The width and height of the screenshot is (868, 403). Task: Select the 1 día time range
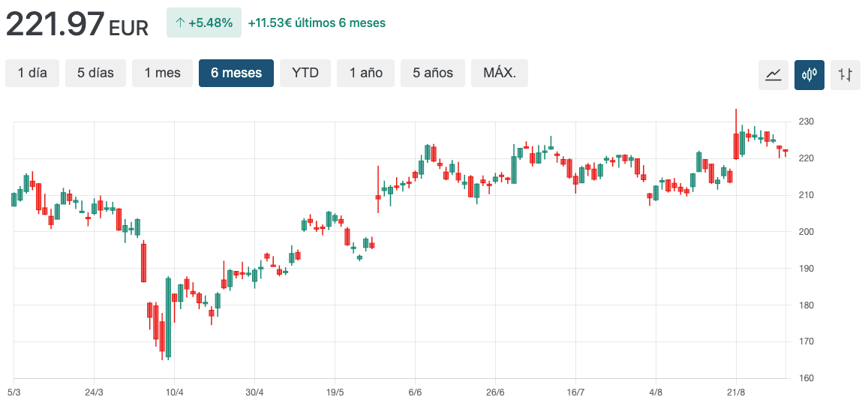(32, 73)
